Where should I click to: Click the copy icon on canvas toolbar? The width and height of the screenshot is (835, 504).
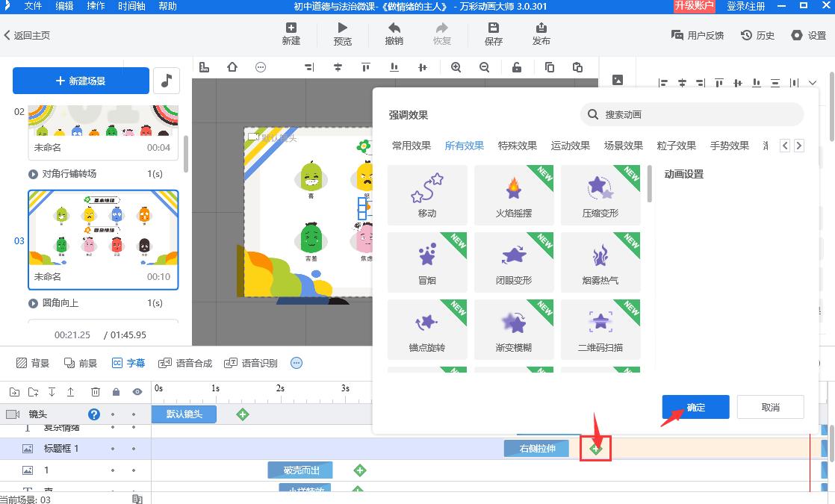[549, 67]
